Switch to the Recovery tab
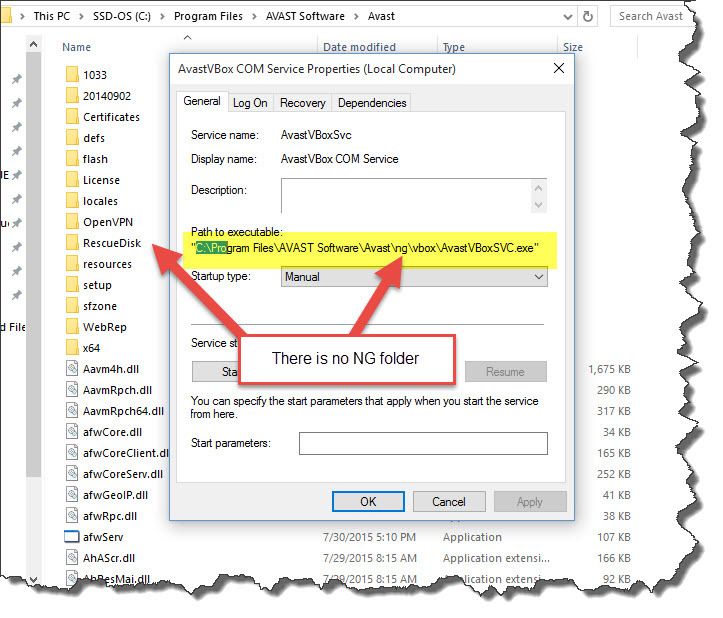Image resolution: width=723 pixels, height=618 pixels. click(x=302, y=103)
